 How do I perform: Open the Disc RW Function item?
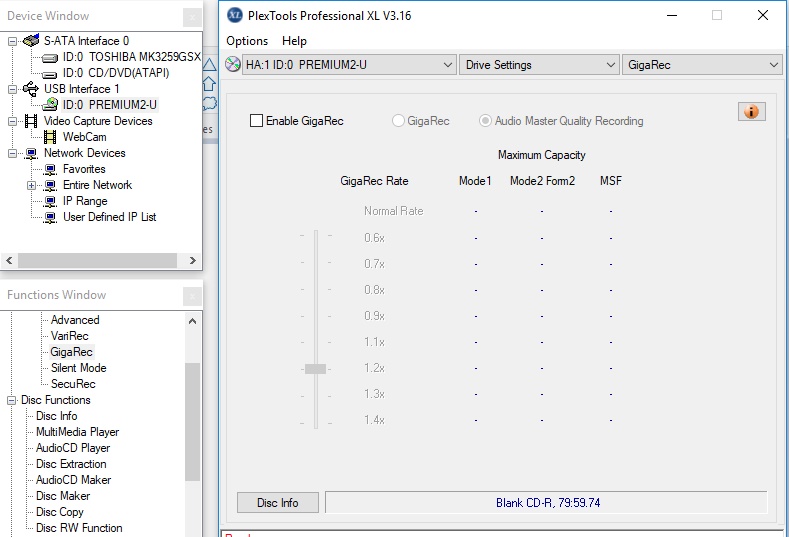point(79,528)
